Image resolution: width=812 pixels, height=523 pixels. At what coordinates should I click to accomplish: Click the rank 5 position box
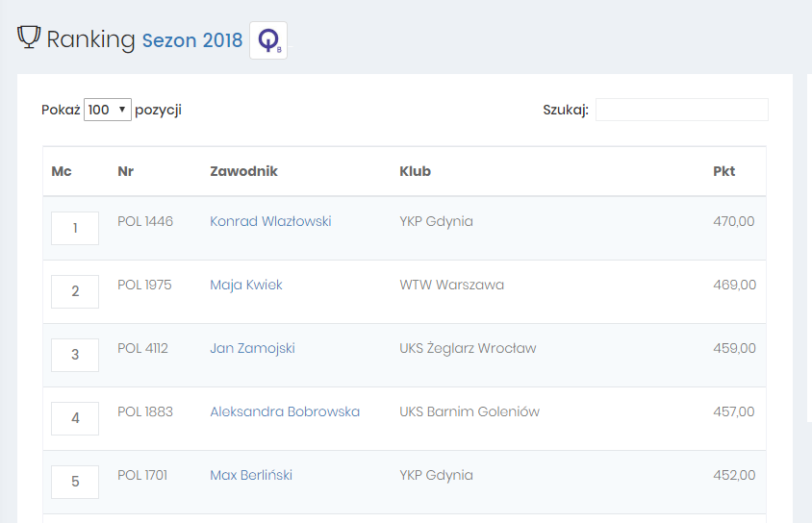(x=75, y=482)
